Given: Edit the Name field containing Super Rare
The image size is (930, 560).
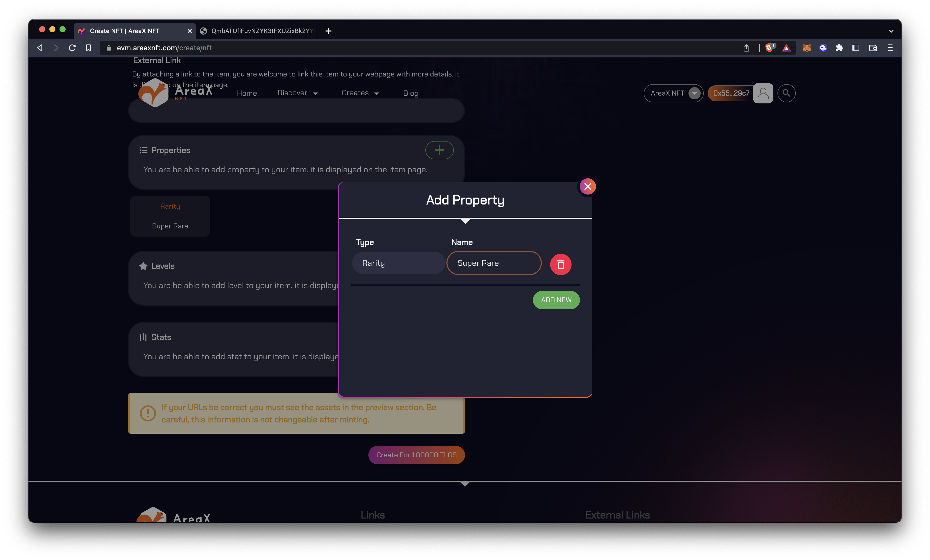Looking at the screenshot, I should click(494, 263).
